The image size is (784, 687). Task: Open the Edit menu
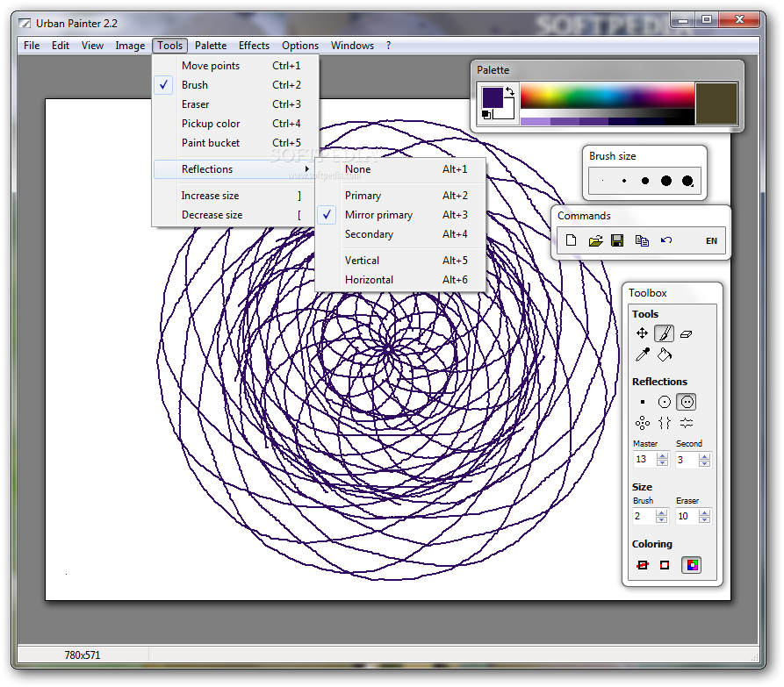click(x=61, y=46)
